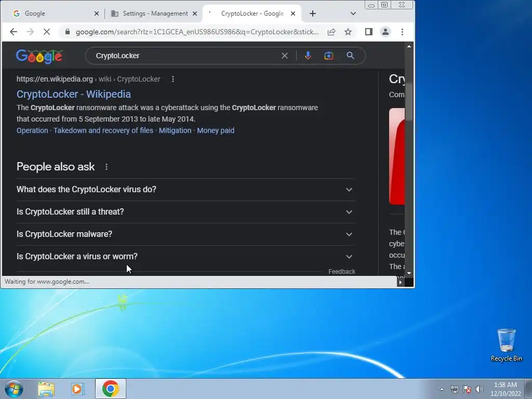Open the Recycle Bin desktop icon
The width and height of the screenshot is (532, 399).
tap(506, 345)
